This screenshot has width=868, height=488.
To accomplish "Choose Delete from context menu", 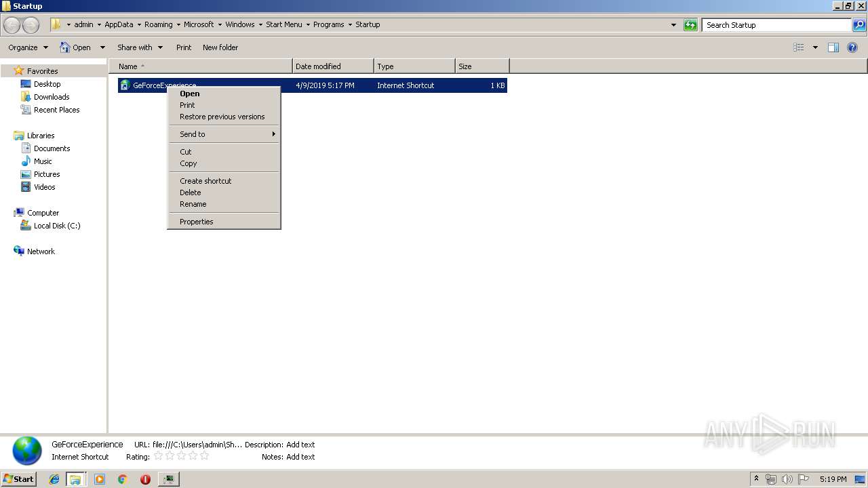I will 224,192.
